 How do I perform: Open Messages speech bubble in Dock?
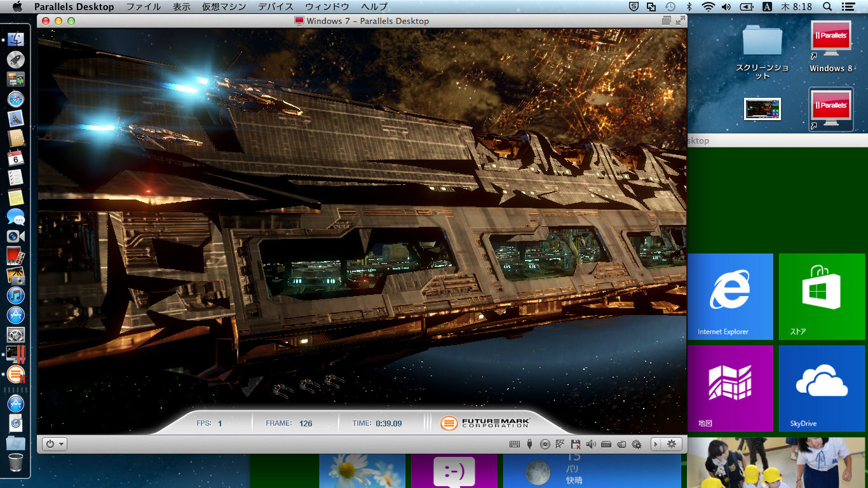[x=15, y=217]
